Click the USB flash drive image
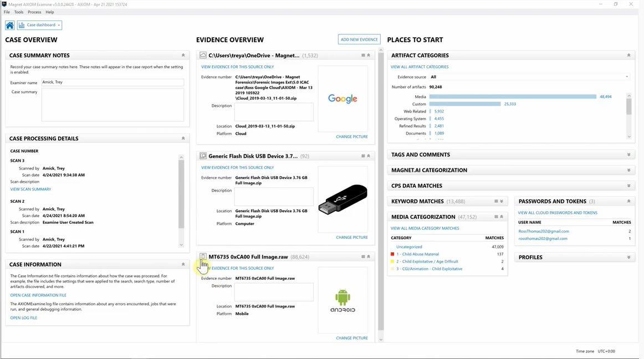644x359 pixels. [x=343, y=199]
